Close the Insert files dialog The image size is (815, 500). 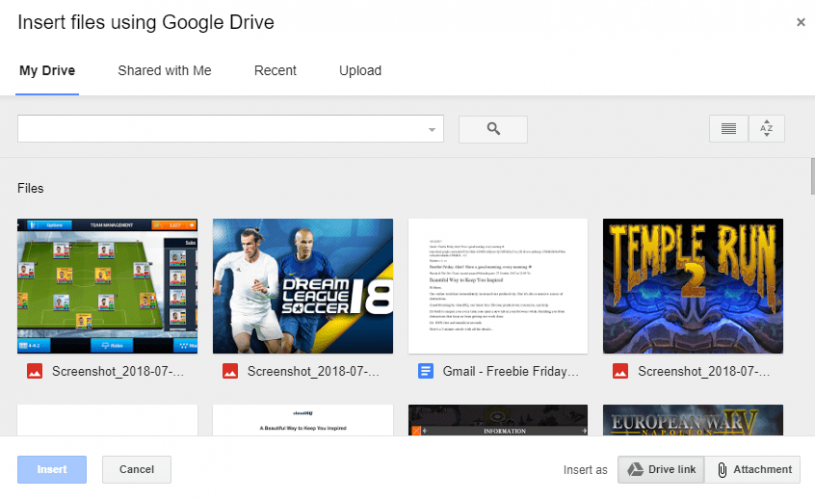pos(800,22)
